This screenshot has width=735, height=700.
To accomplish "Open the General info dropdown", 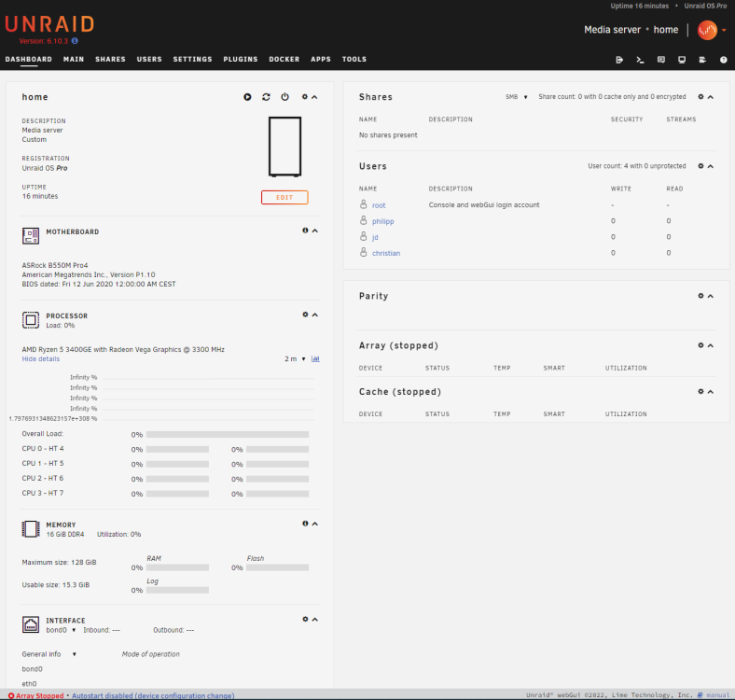I will click(x=49, y=654).
